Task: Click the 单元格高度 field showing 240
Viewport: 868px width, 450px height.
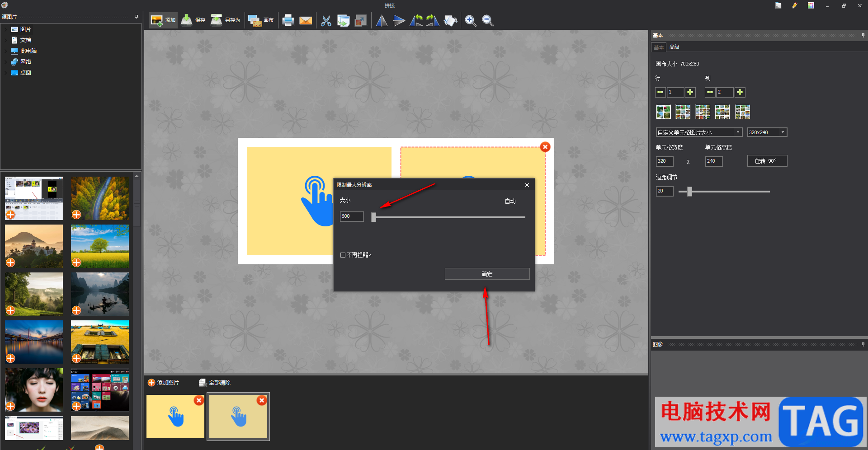Action: 714,161
